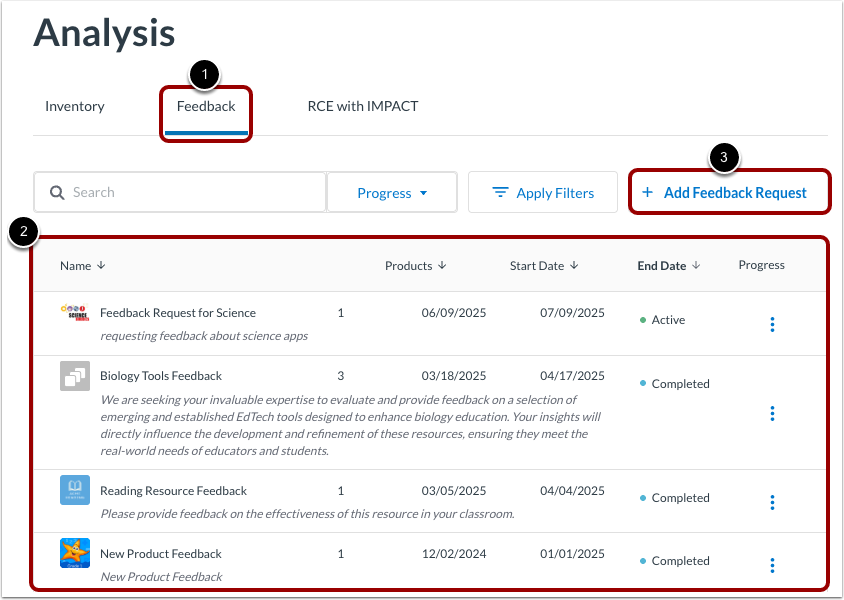Click start date 12/02/2024
844x600 pixels.
click(x=454, y=554)
